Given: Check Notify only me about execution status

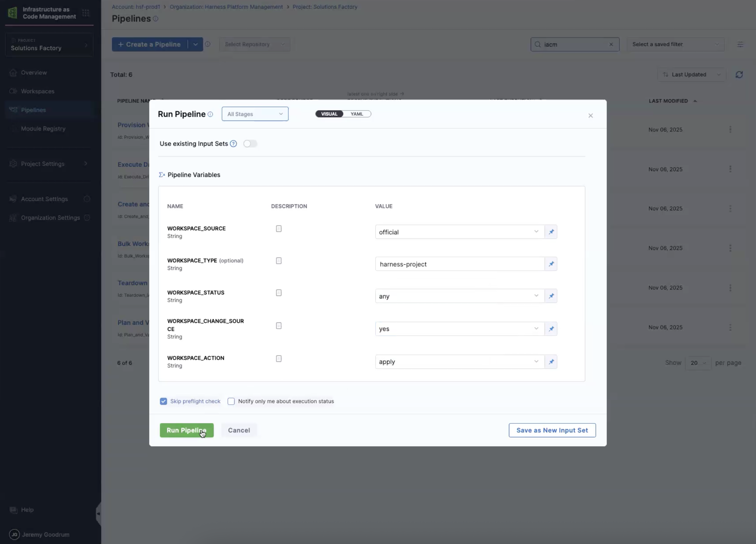Looking at the screenshot, I should point(231,401).
